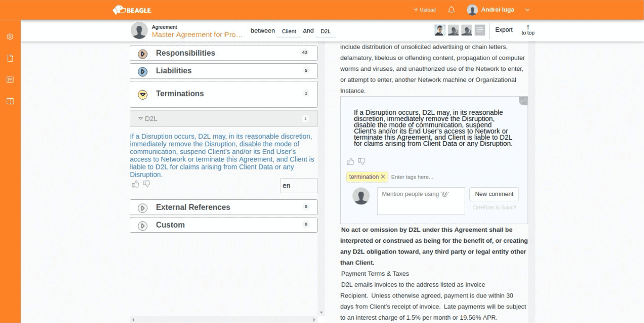Screen dimensions: 644x323
Task: Click the Andrei Iuga username label
Action: pos(498,10)
